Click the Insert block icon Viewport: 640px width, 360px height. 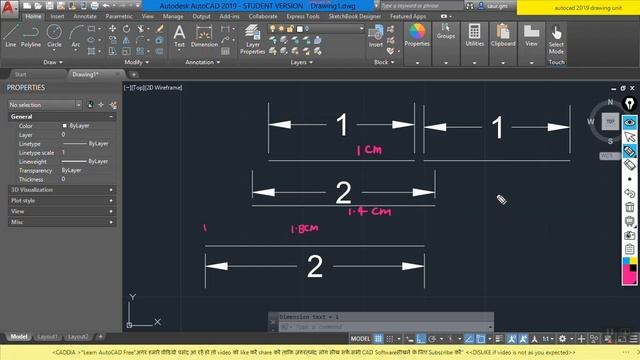(376, 37)
